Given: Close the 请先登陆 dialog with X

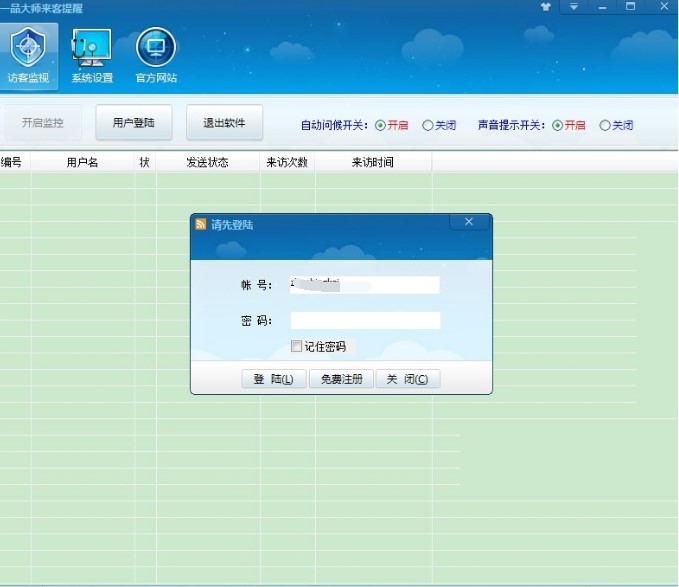Looking at the screenshot, I should click(469, 222).
